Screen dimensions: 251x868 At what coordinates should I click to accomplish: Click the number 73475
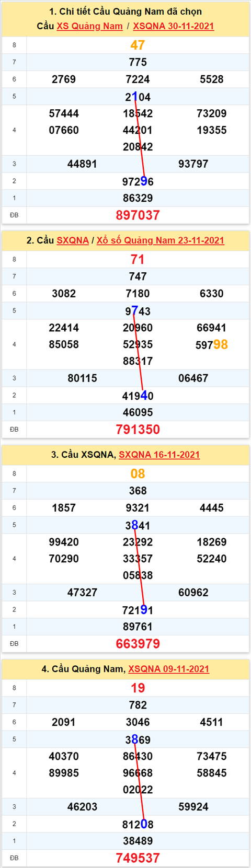coord(212,756)
